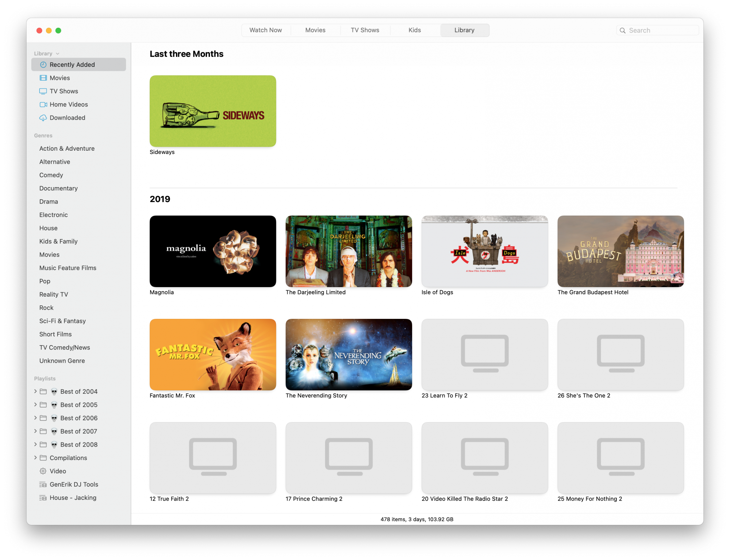The width and height of the screenshot is (730, 560).
Task: Open the Sideways movie thumbnail
Action: [x=213, y=111]
